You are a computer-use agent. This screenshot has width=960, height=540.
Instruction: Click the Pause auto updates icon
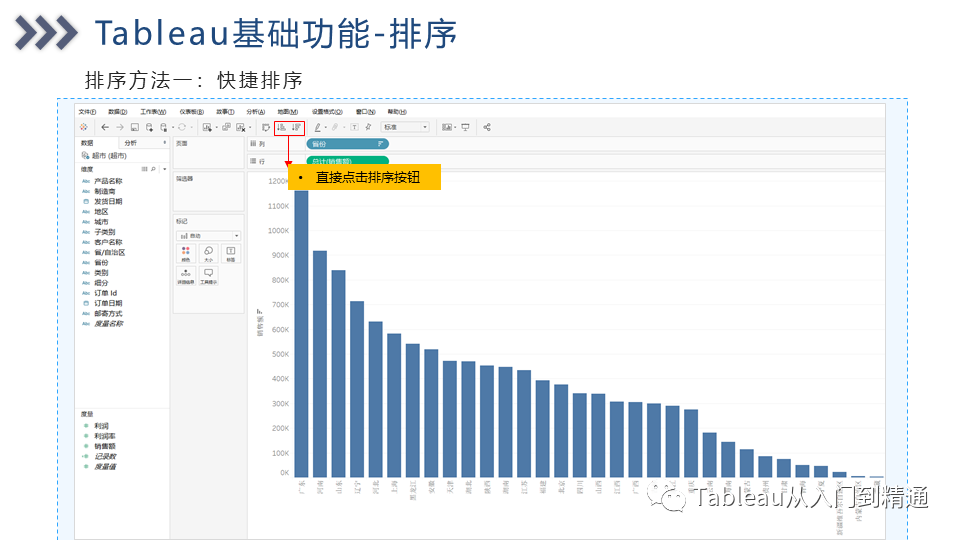coord(163,127)
